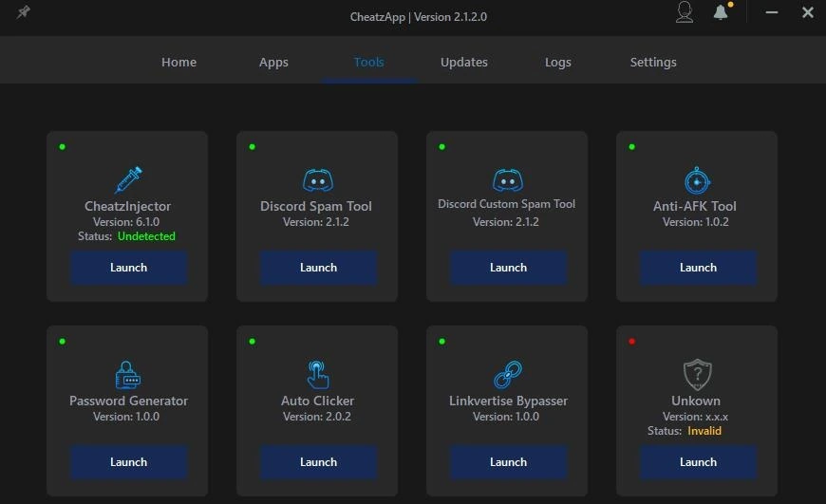Click the Unkown shield question icon
The height and width of the screenshot is (504, 826).
pos(698,375)
